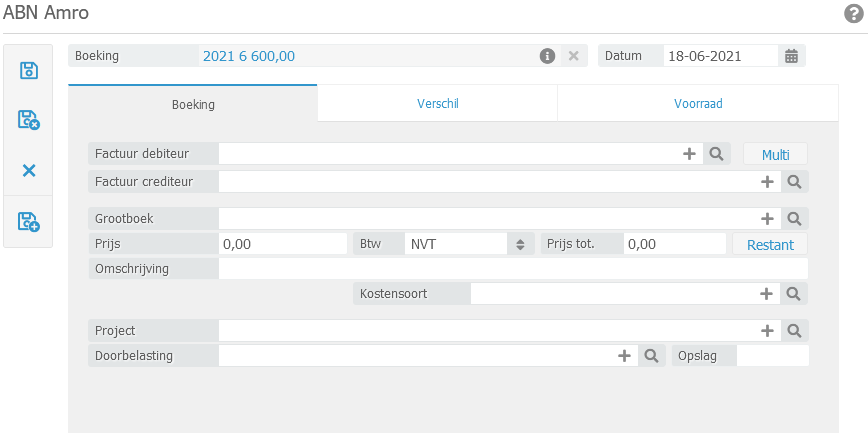Screen dimensions: 868x437
Task: Add new Doorbelasting with plus icon
Action: [625, 356]
